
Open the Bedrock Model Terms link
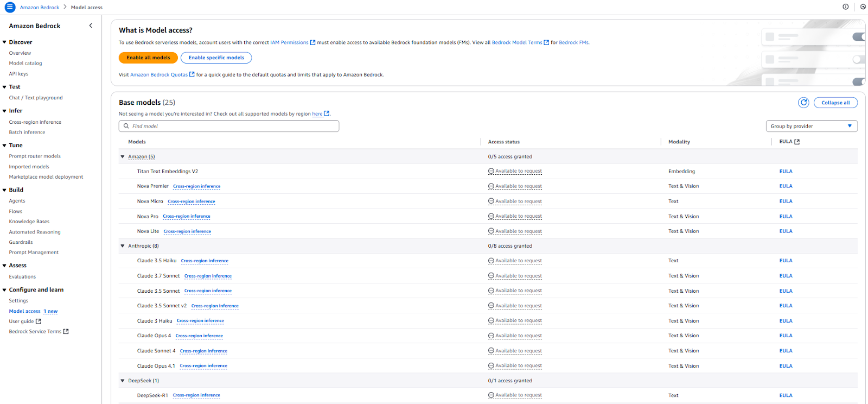point(517,42)
